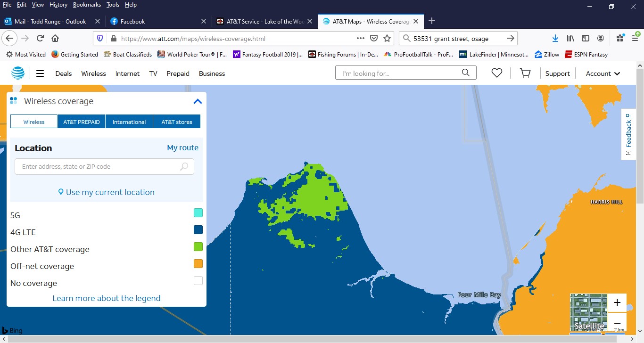Zoom in on map with plus button
The width and height of the screenshot is (644, 343).
[x=617, y=302]
